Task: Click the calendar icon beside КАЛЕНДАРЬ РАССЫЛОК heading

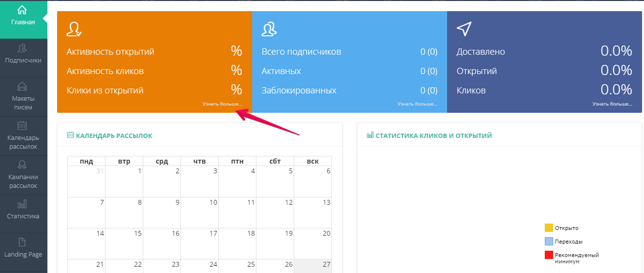Action: [x=70, y=136]
